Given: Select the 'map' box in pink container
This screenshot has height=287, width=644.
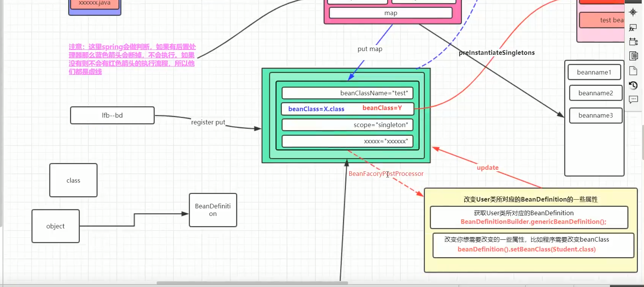Looking at the screenshot, I should pyautogui.click(x=391, y=13).
